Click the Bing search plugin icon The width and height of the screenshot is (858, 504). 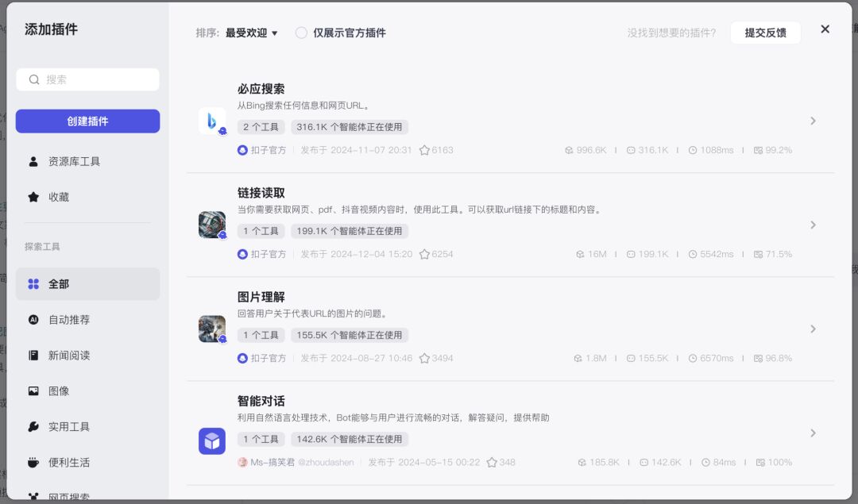212,121
